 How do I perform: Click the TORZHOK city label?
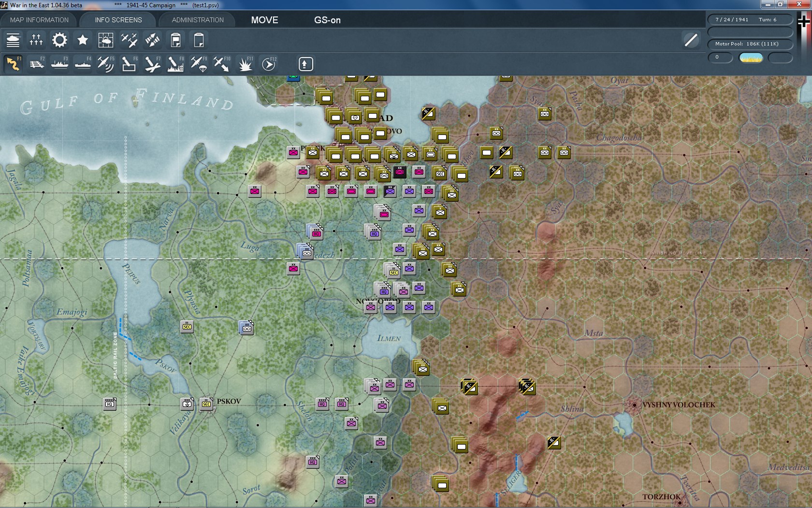[x=661, y=497]
